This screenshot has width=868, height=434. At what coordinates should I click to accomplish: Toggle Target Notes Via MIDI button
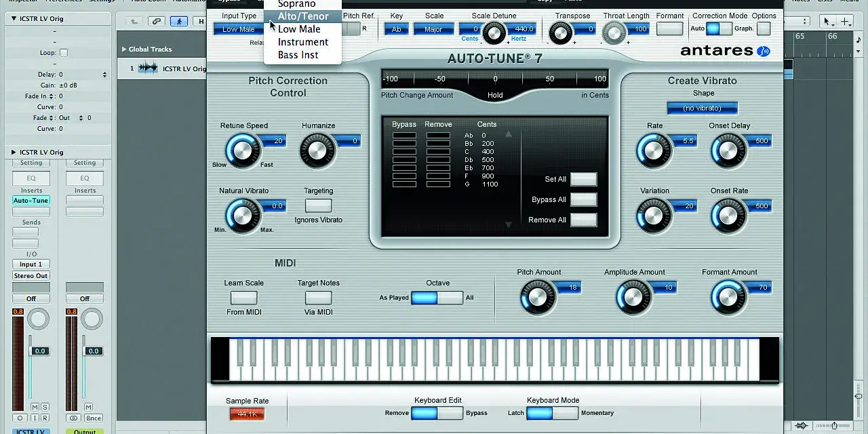[318, 298]
